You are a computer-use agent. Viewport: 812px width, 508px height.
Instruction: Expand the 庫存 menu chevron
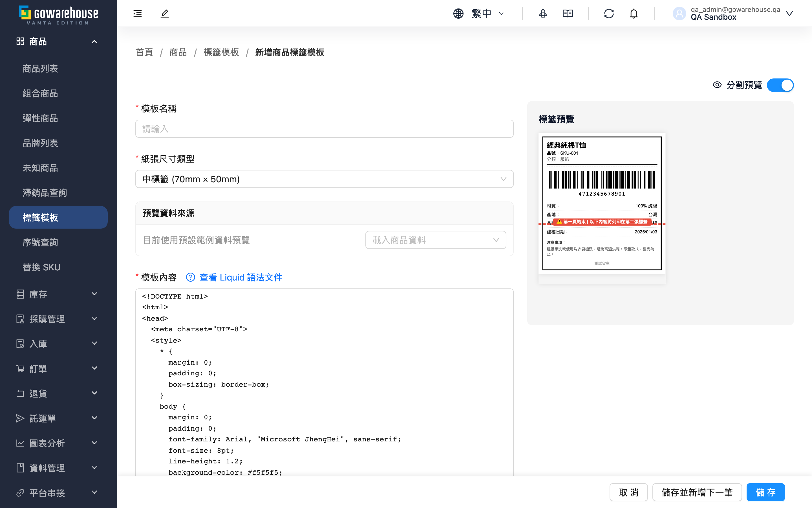coord(95,294)
